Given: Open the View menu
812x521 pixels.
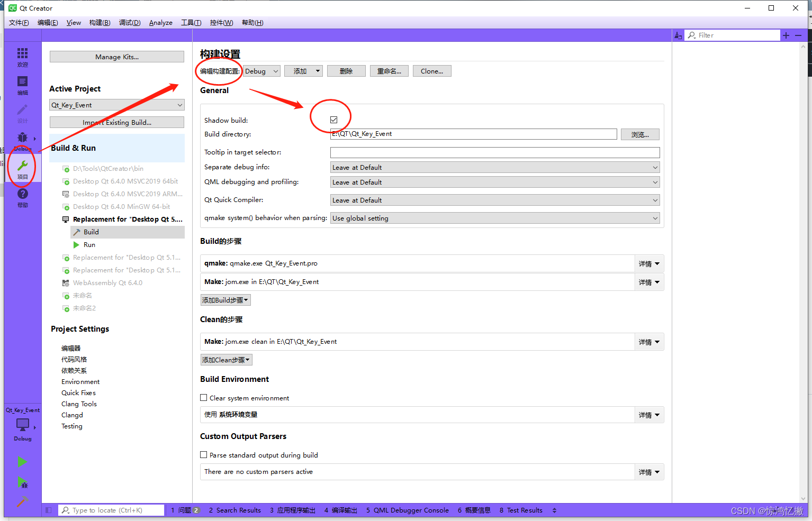Looking at the screenshot, I should pos(74,23).
